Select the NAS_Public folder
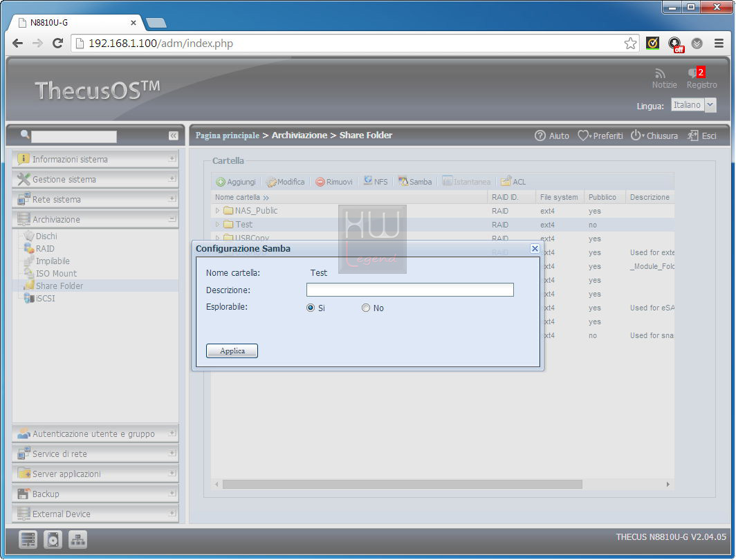736x560 pixels. [256, 211]
